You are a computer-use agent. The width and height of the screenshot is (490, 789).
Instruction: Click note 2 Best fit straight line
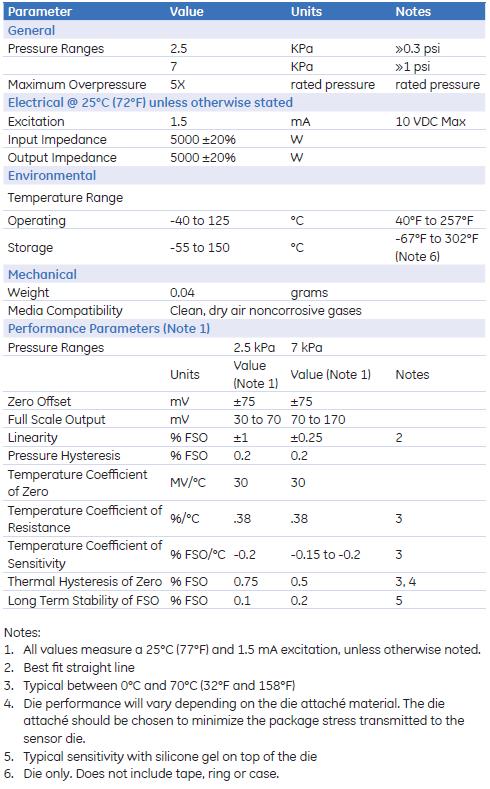coord(79,668)
